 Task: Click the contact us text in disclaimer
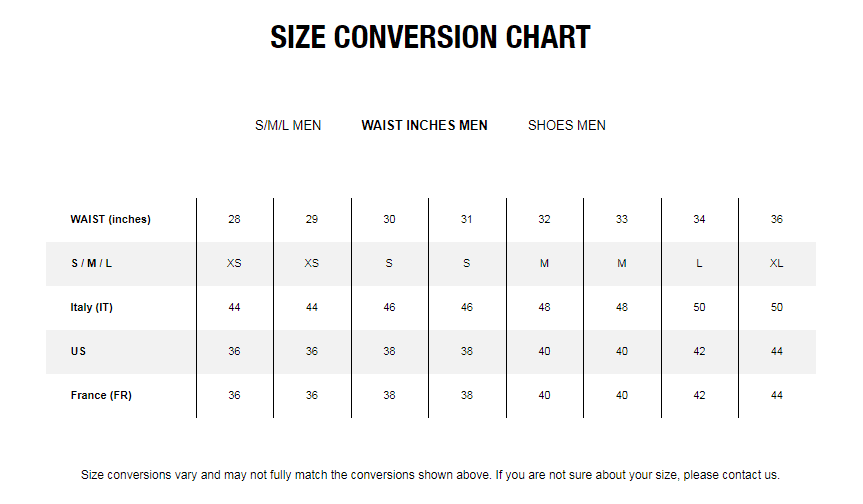751,475
